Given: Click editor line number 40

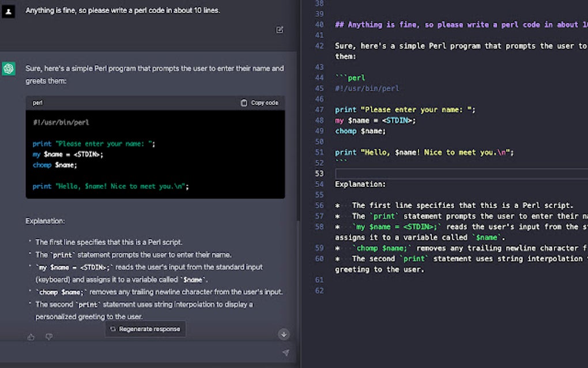Looking at the screenshot, I should coord(319,25).
